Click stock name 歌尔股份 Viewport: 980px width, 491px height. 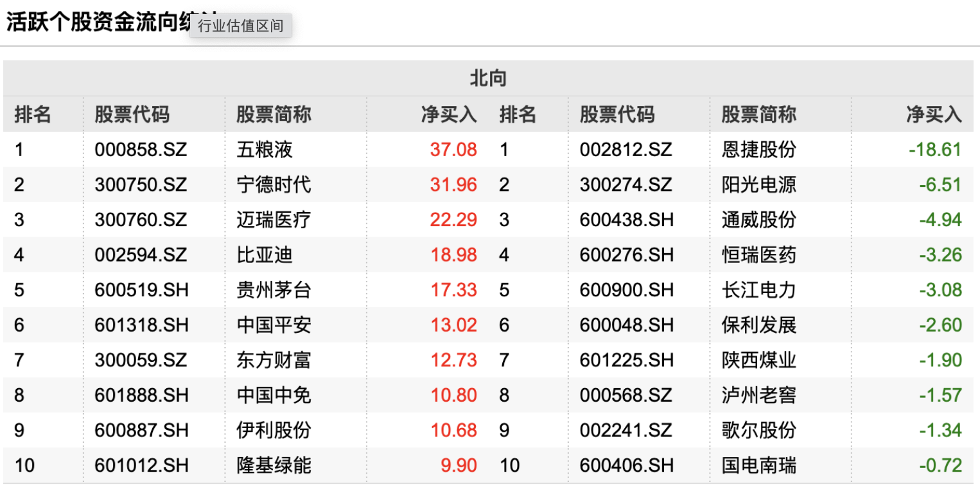[x=759, y=430]
